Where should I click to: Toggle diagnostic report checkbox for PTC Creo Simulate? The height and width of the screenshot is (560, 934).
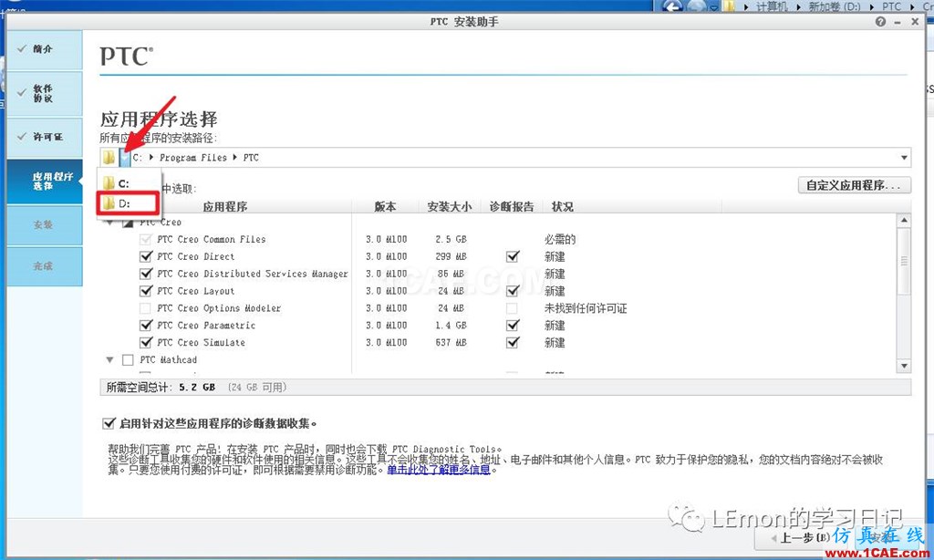click(x=513, y=343)
